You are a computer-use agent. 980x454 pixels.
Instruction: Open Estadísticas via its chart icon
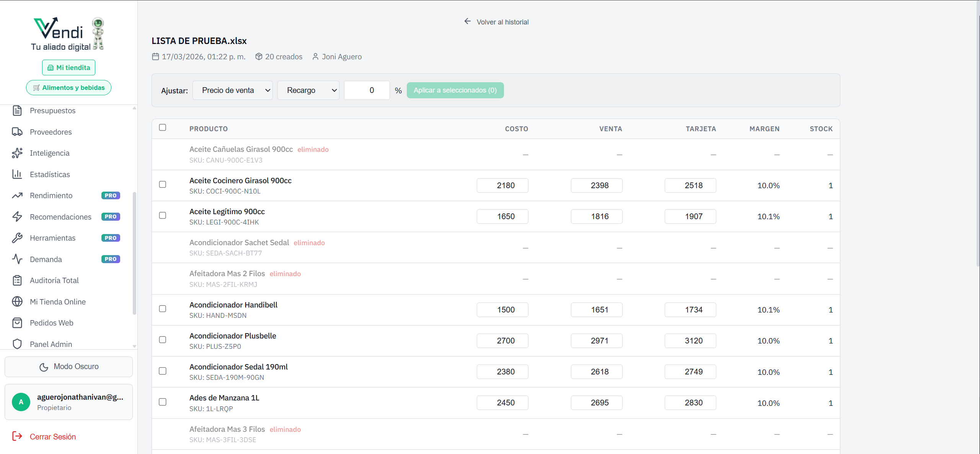18,174
